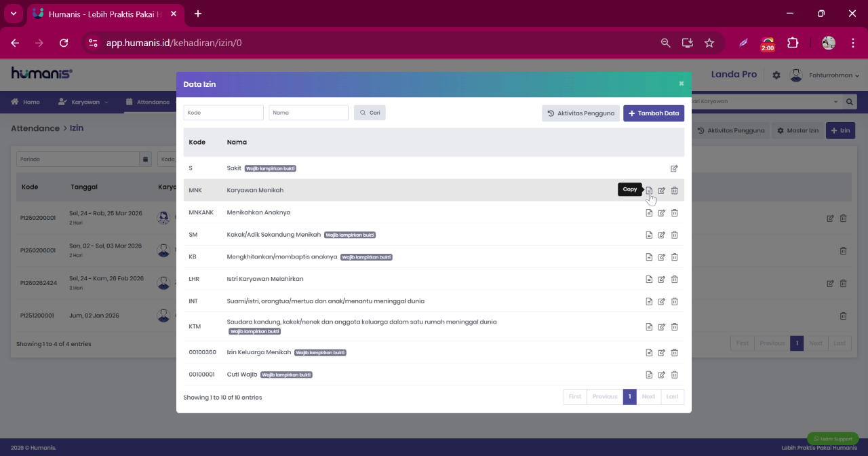Open the browser tab search chevron
Image resolution: width=868 pixels, height=456 pixels.
(13, 14)
